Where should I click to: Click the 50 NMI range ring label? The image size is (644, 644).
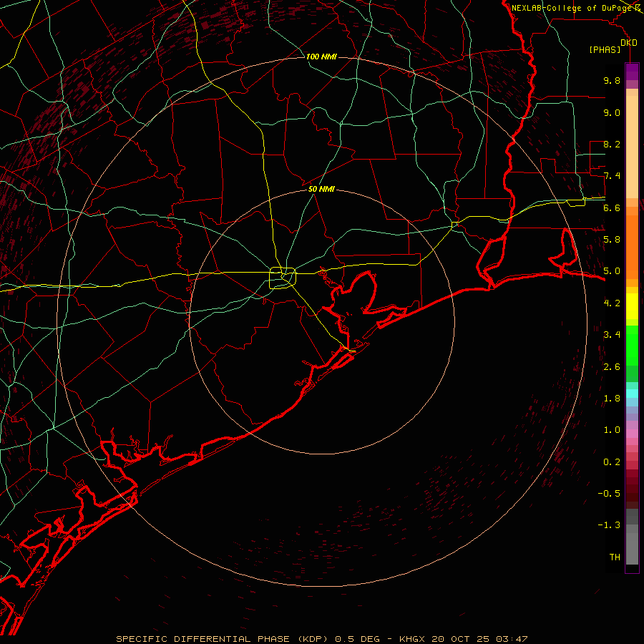pos(321,189)
